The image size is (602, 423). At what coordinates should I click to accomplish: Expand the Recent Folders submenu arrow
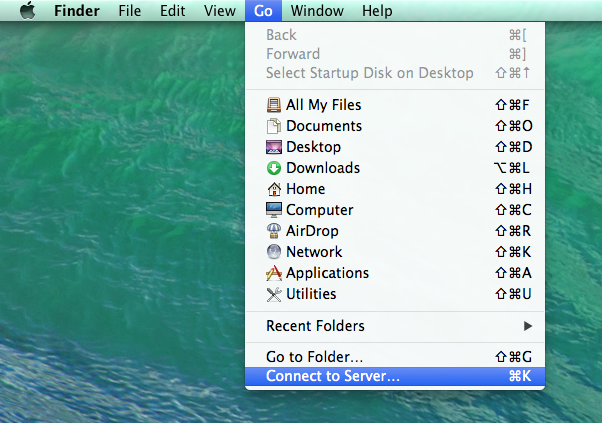528,326
